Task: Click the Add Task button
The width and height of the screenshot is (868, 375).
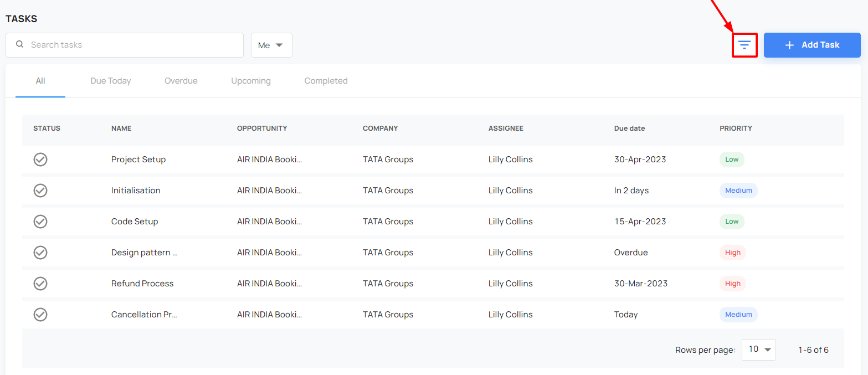Action: pos(812,45)
